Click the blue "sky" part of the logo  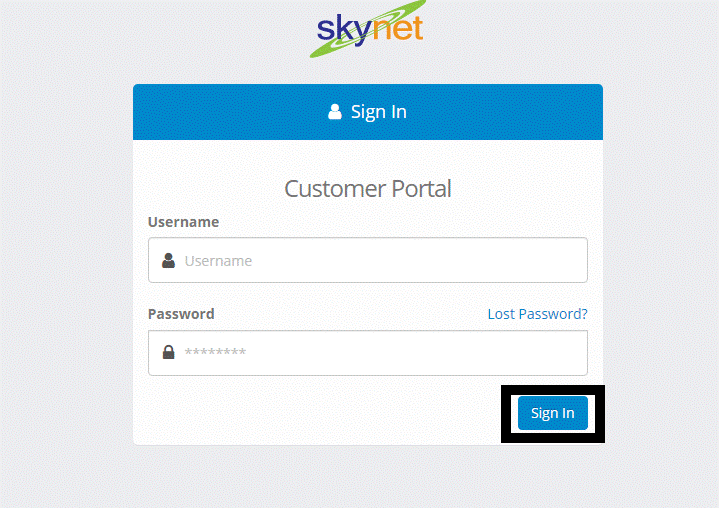point(344,30)
